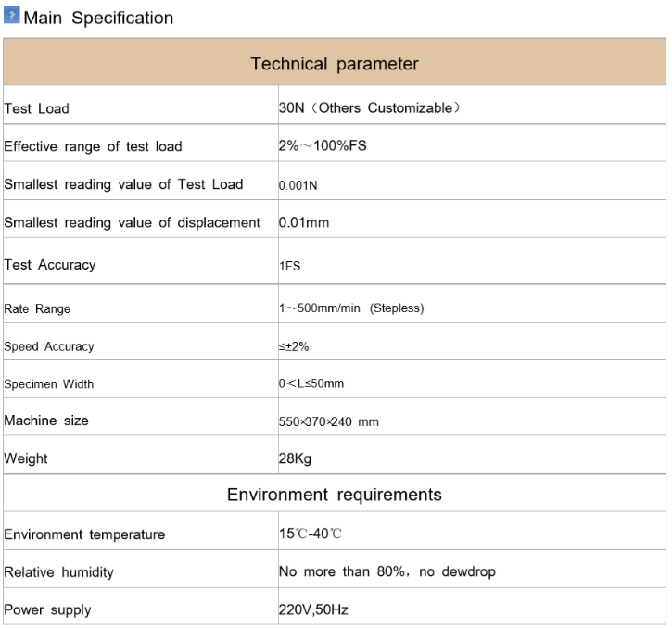Select the 0.01mm displacement value
This screenshot has height=628, width=672.
coord(304,222)
